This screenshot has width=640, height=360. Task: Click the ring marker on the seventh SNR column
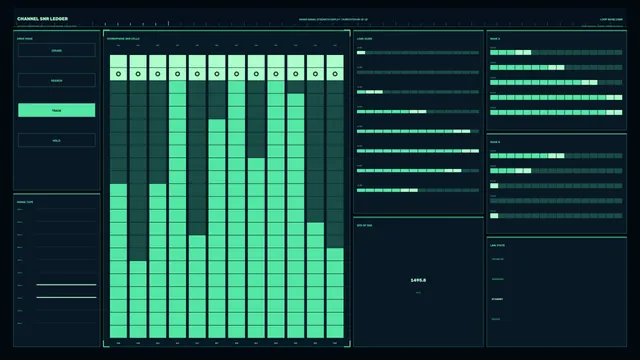pos(236,74)
